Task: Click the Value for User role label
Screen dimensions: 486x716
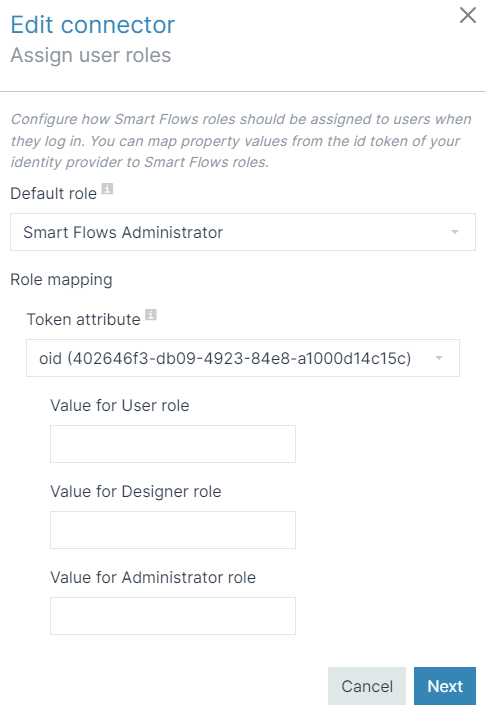Action: [x=120, y=405]
